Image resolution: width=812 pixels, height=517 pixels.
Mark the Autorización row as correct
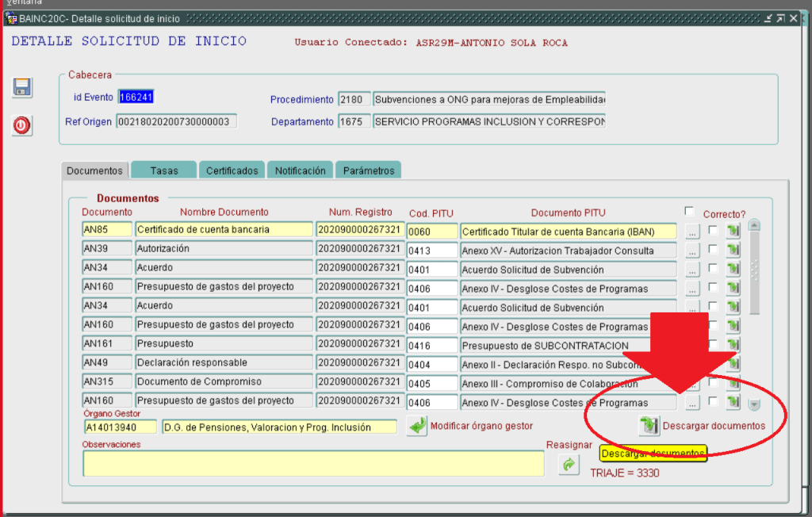click(714, 249)
